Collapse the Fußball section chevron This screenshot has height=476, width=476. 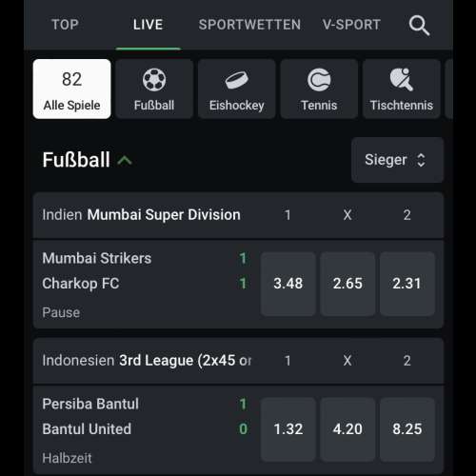(x=125, y=160)
